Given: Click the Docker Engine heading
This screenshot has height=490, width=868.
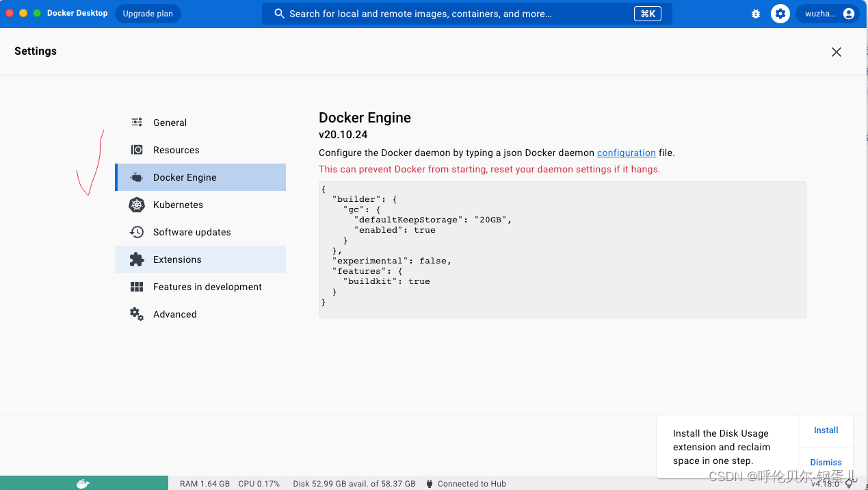Looking at the screenshot, I should (x=365, y=118).
